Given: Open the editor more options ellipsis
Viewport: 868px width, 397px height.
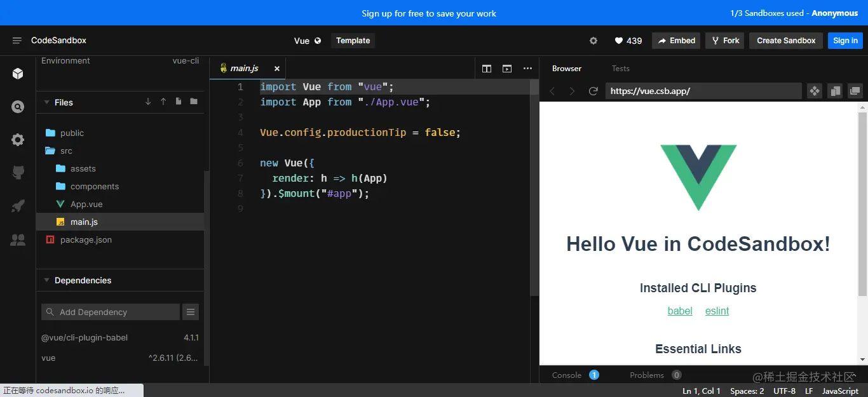Looking at the screenshot, I should click(527, 69).
